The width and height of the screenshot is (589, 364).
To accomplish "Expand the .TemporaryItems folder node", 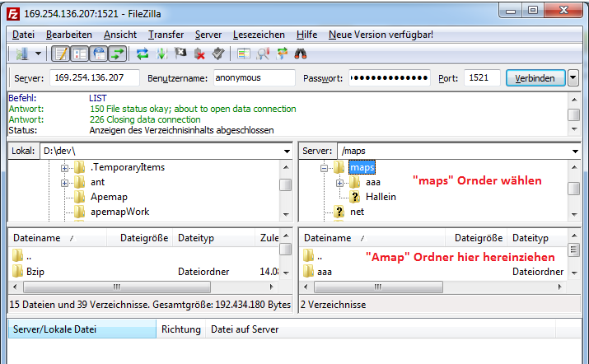I will [x=64, y=168].
